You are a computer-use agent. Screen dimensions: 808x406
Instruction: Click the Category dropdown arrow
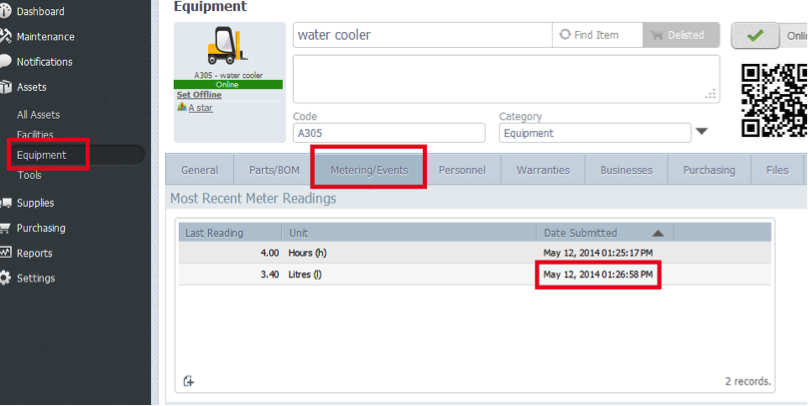pos(701,132)
